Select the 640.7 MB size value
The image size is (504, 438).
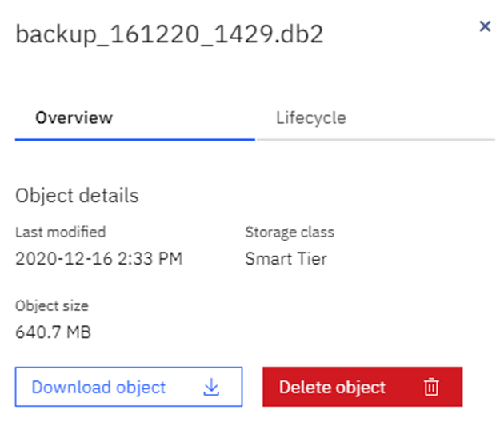[x=53, y=332]
